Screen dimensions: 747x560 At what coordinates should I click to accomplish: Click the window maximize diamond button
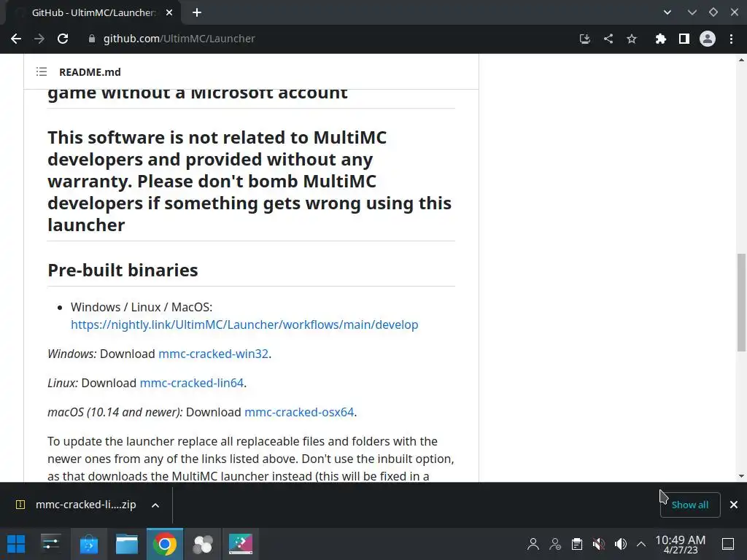[x=713, y=12]
